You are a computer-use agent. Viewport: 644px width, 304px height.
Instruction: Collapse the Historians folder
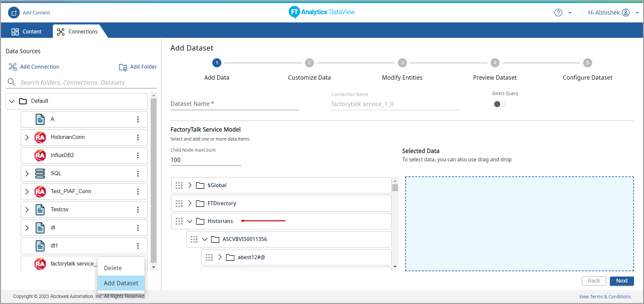tap(190, 221)
